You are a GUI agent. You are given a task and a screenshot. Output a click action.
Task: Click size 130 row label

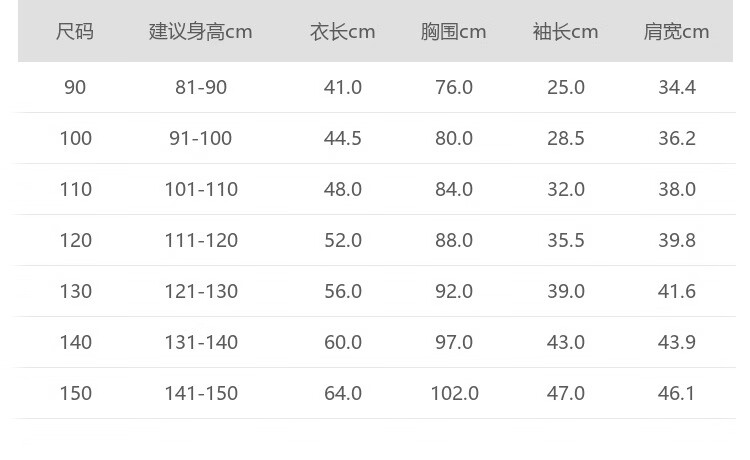[x=76, y=291]
